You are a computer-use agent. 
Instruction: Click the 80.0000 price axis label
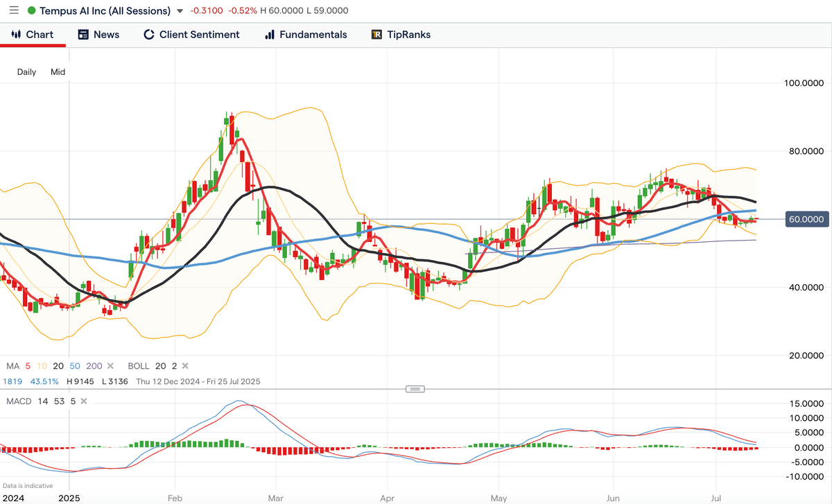(x=807, y=151)
